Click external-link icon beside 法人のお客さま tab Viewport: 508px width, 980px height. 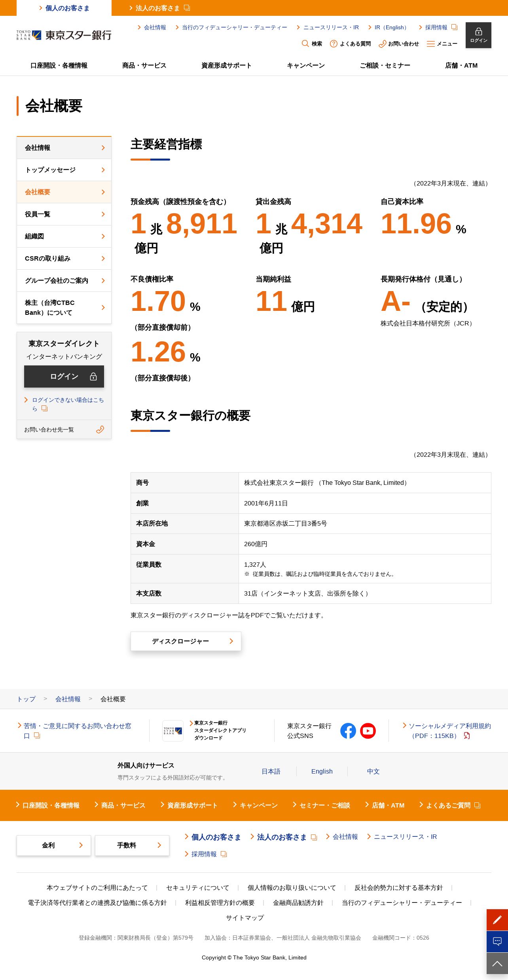[187, 8]
